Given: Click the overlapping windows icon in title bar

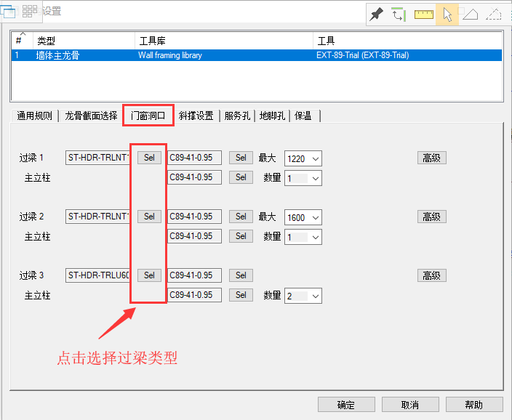Looking at the screenshot, I should tap(8, 12).
